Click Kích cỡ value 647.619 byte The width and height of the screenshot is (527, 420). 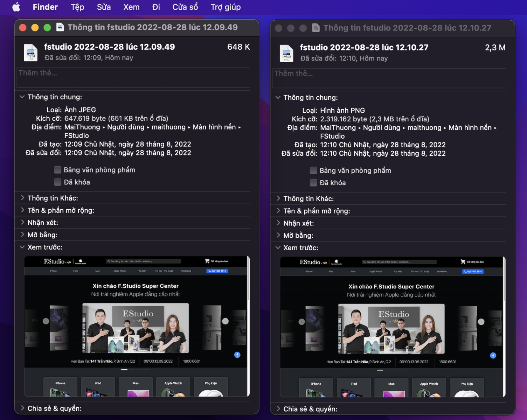pos(116,118)
